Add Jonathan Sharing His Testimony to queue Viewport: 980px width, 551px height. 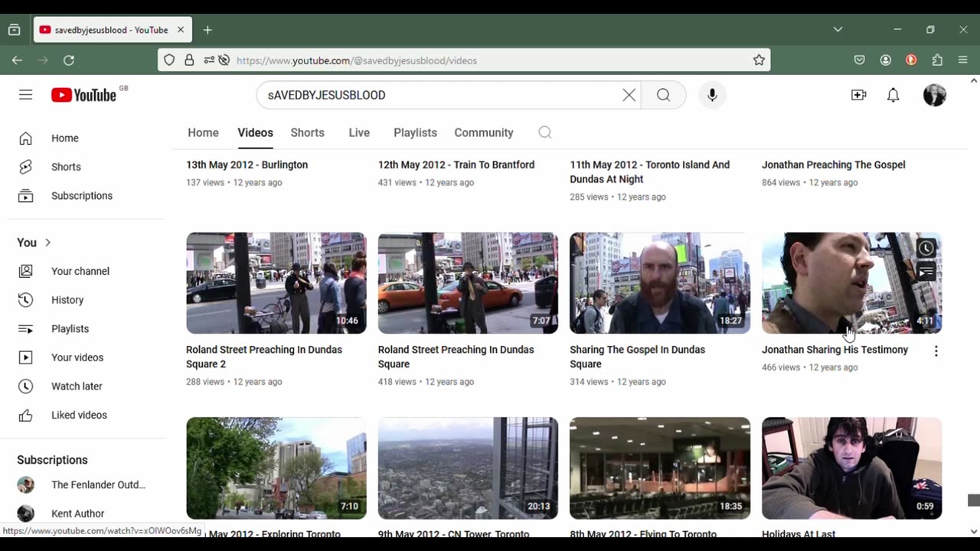pyautogui.click(x=926, y=271)
